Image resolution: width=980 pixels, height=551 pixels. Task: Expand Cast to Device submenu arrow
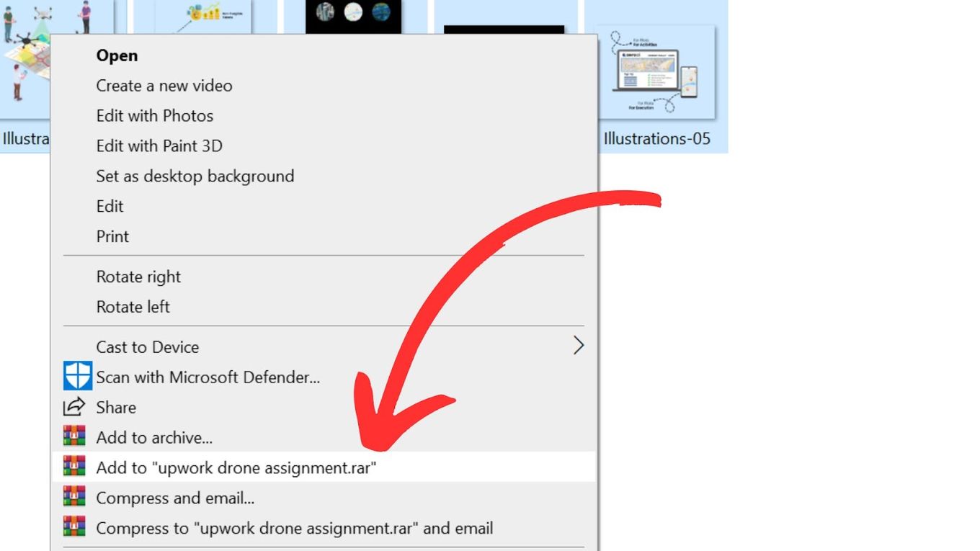pyautogui.click(x=578, y=346)
